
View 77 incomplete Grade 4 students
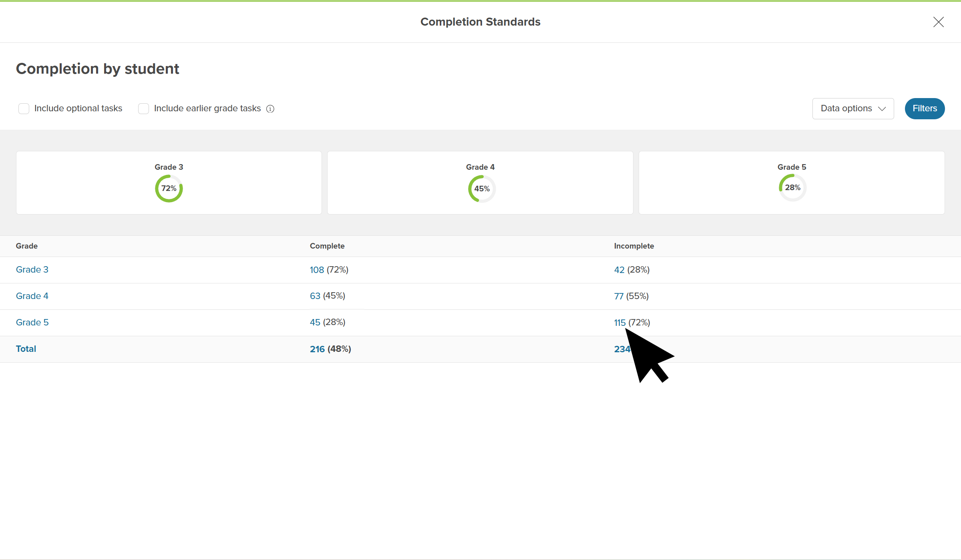coord(619,296)
